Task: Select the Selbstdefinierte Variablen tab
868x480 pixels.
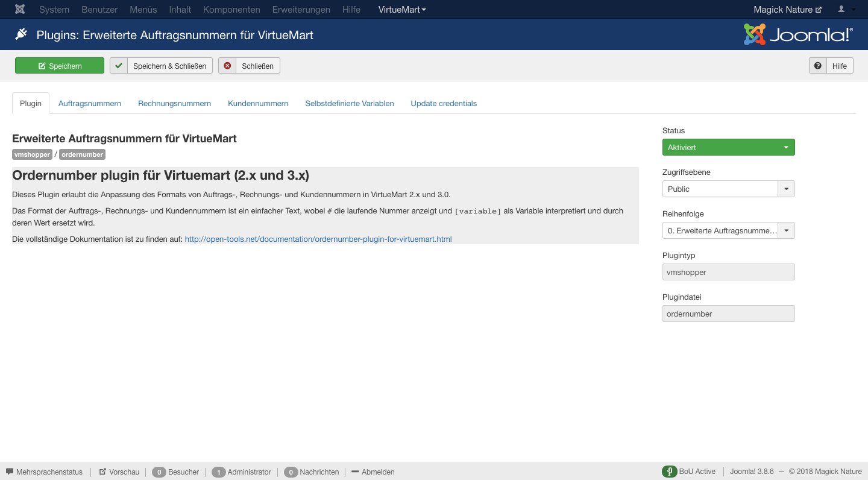Action: click(350, 103)
